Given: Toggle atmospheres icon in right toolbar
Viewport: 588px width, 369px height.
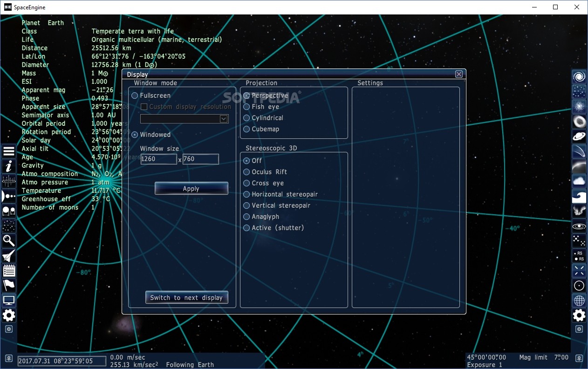Looking at the screenshot, I should point(579,166).
